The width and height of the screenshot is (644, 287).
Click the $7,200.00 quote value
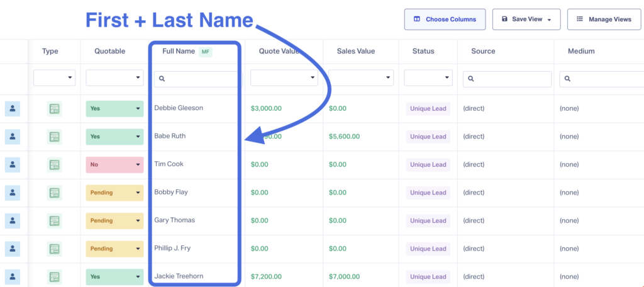click(266, 276)
